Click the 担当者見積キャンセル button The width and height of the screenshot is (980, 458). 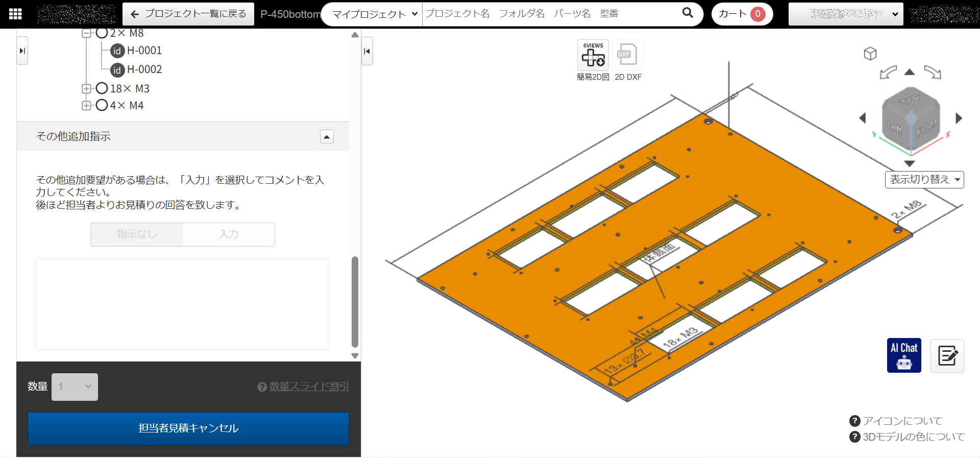188,428
